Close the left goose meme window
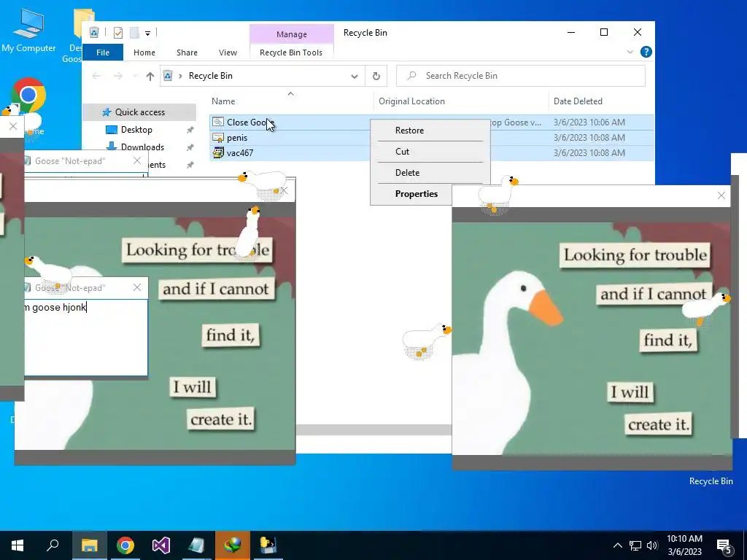Screen dimensions: 747x560 (285, 190)
